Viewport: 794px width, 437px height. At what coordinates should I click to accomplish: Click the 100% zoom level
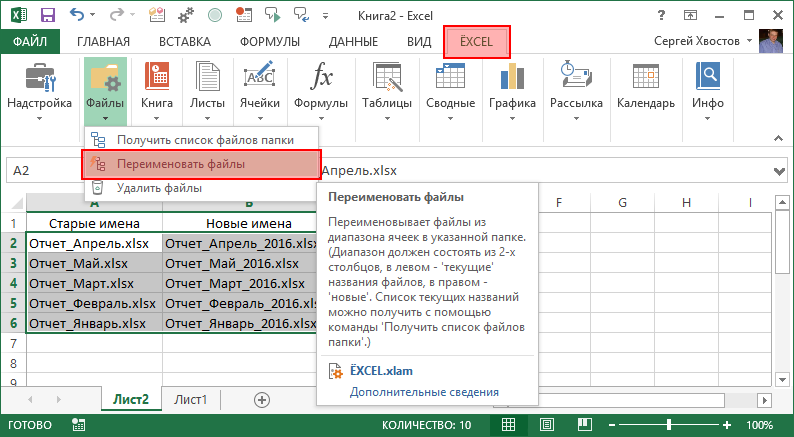coord(759,425)
